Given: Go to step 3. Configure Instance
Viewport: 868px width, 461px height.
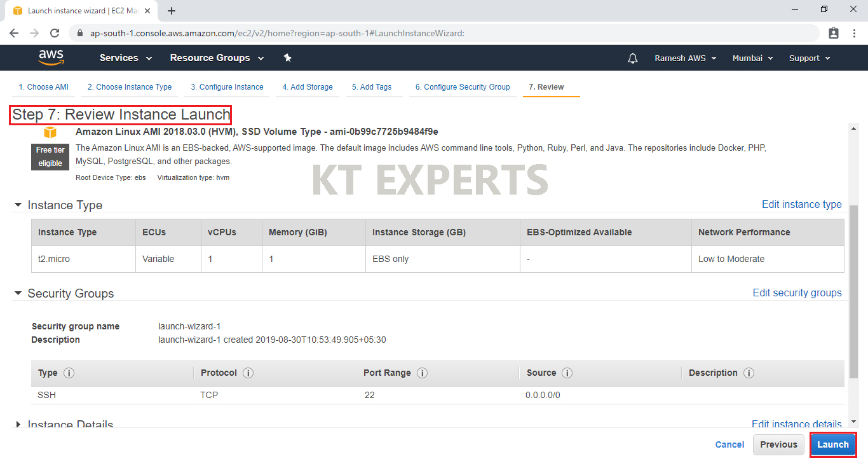Looking at the screenshot, I should pyautogui.click(x=227, y=87).
